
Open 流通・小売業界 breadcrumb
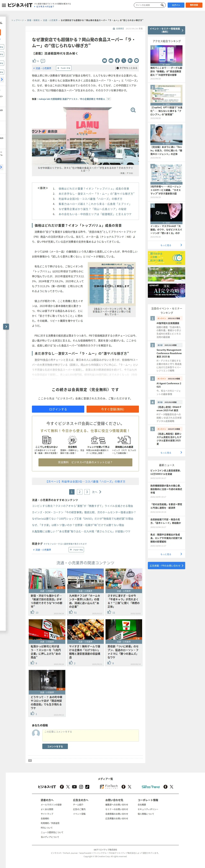click(50, 20)
